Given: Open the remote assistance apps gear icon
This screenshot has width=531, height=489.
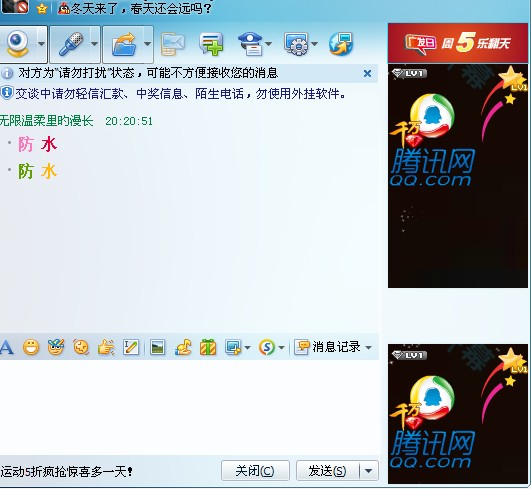Looking at the screenshot, I should coord(297,44).
